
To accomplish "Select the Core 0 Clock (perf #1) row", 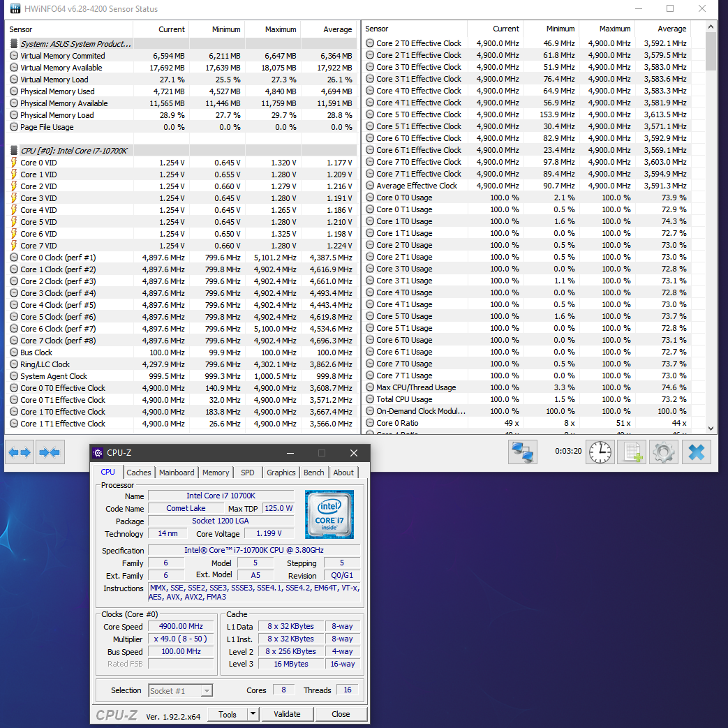I will click(181, 258).
